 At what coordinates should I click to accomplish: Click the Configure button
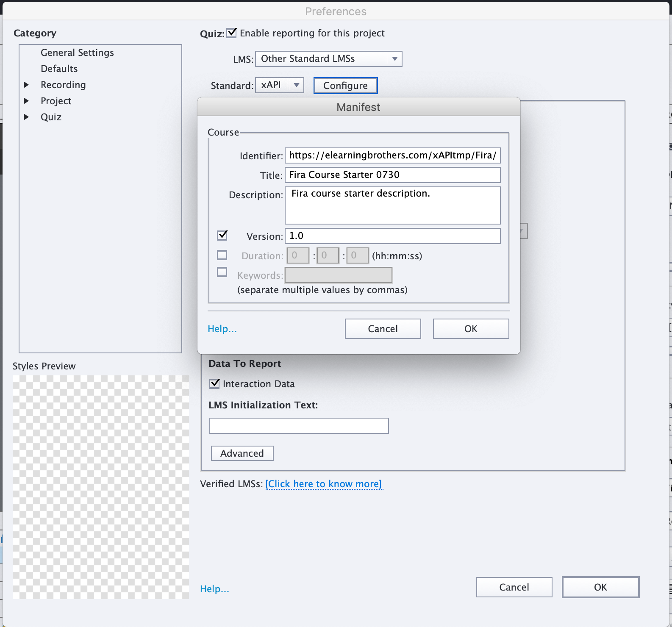345,86
